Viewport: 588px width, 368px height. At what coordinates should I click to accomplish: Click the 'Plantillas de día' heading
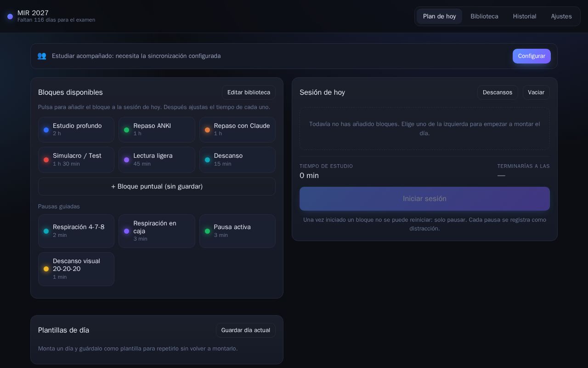(x=63, y=330)
